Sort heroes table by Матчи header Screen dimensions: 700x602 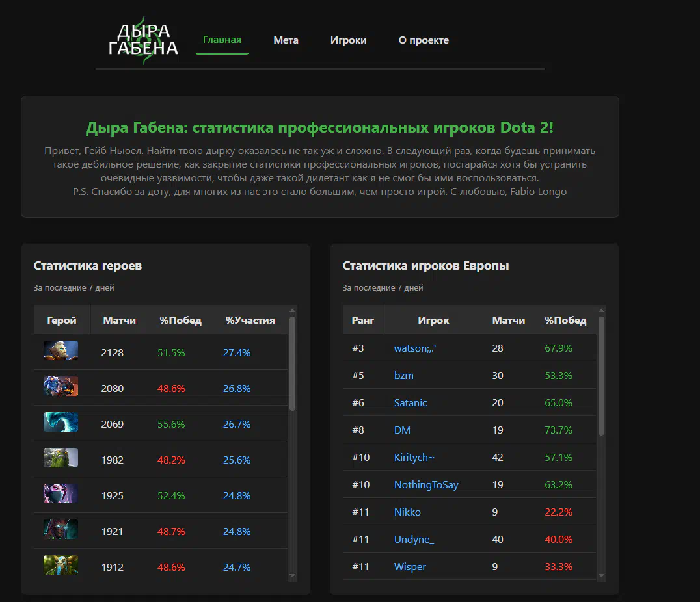click(119, 320)
